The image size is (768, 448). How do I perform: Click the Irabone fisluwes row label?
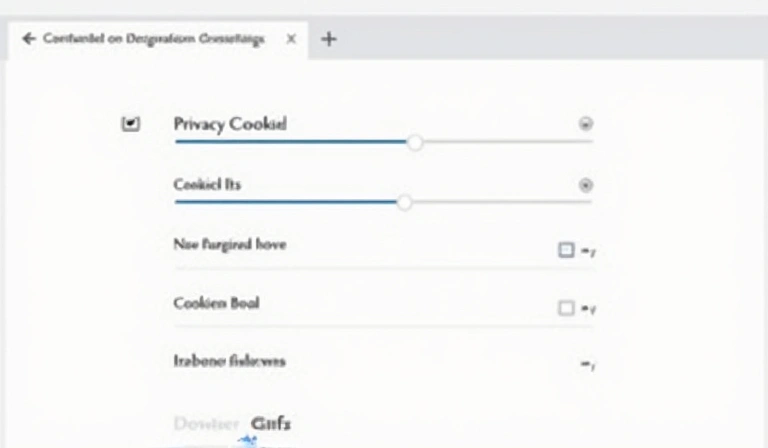[229, 361]
